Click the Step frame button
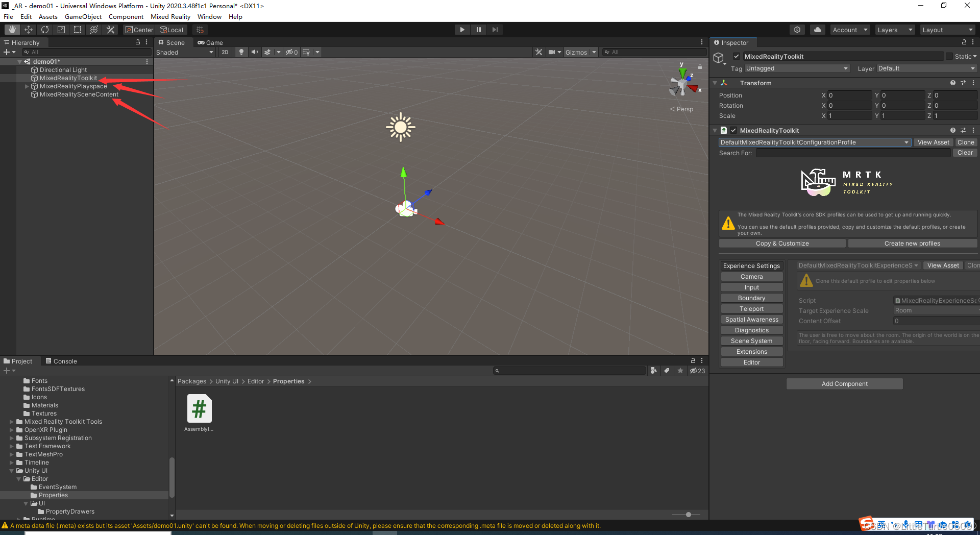Image resolution: width=980 pixels, height=535 pixels. point(495,30)
